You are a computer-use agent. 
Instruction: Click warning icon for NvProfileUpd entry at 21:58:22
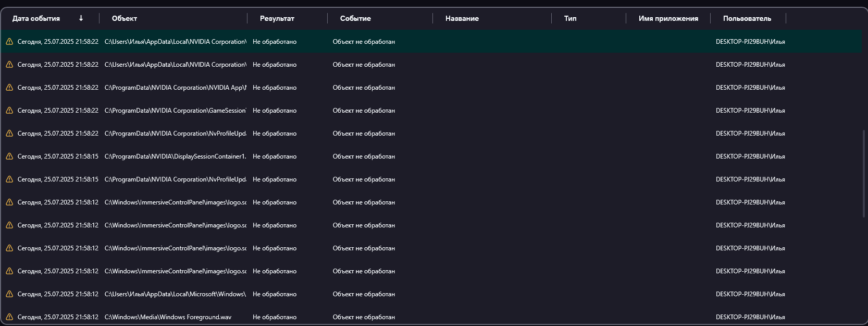(x=9, y=134)
